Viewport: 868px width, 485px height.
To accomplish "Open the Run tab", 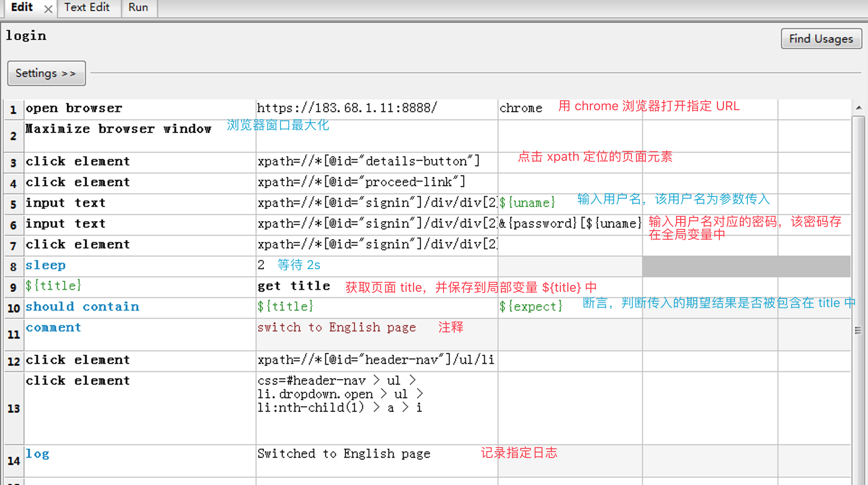I will (x=138, y=8).
